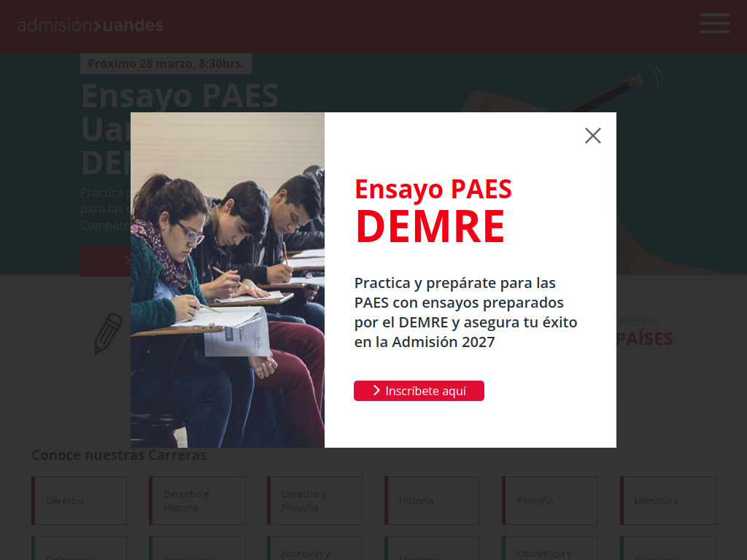Screen dimensions: 747x560
Task: Open the Derecho career card
Action: [x=79, y=500]
